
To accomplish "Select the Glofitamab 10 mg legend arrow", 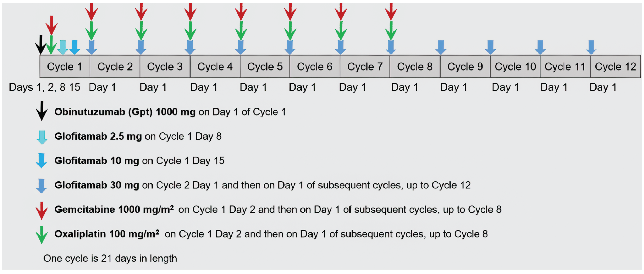I will [41, 161].
